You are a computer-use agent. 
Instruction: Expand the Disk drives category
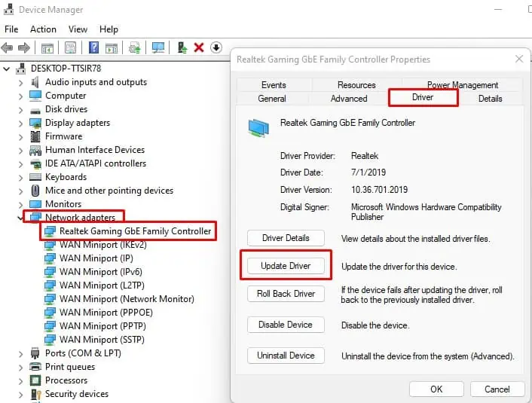click(x=20, y=109)
